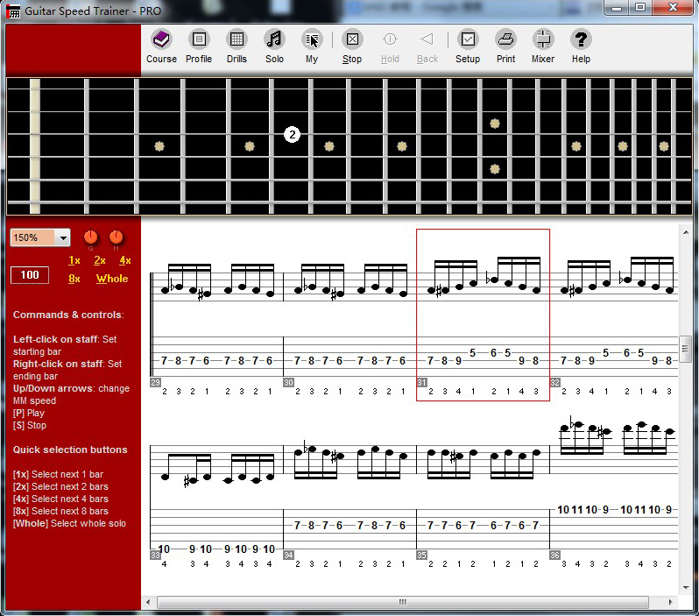Open the Solo music note icon
This screenshot has width=699, height=616.
pyautogui.click(x=274, y=46)
